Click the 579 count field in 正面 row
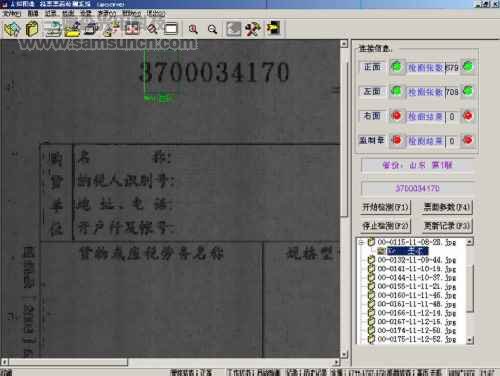 tap(452, 68)
